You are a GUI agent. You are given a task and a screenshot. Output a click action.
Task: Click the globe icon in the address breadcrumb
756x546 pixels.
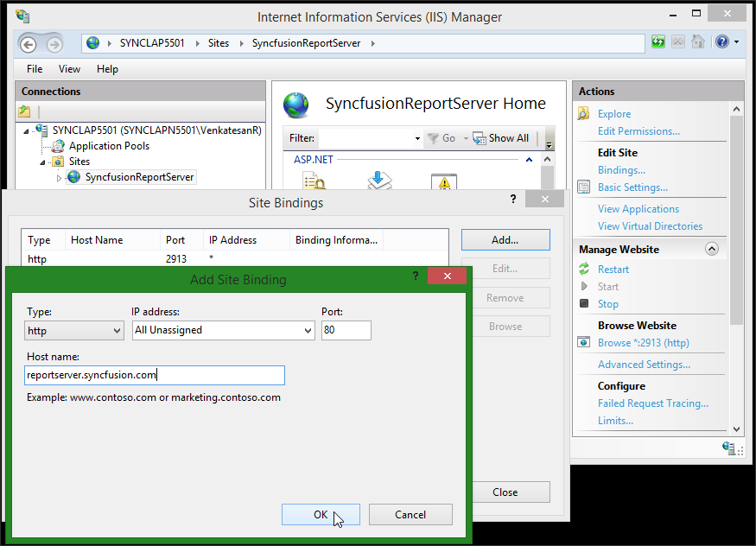93,43
